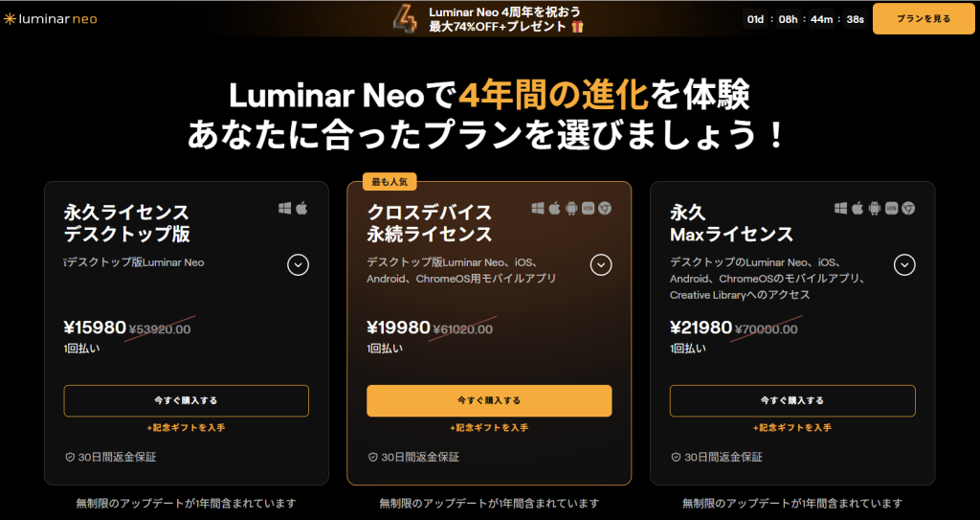Buy the ¥15980 desktop license with 今すぐ購入する

[186, 400]
